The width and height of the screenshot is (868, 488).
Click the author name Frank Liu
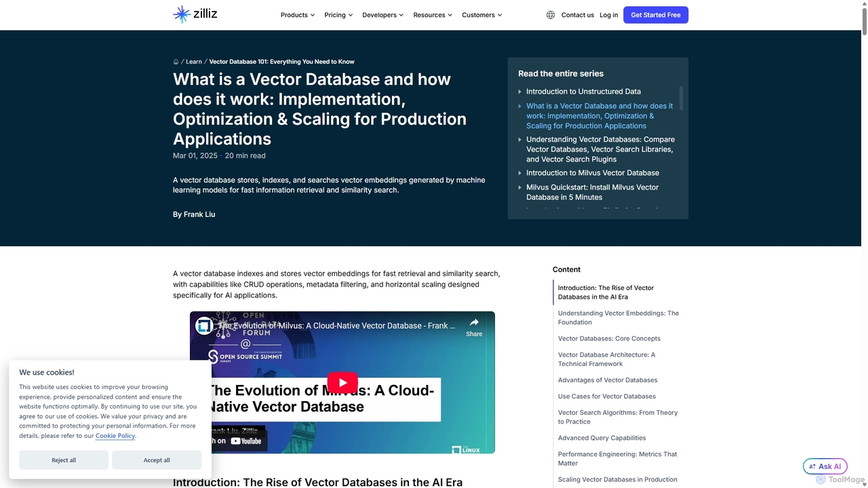pos(199,214)
